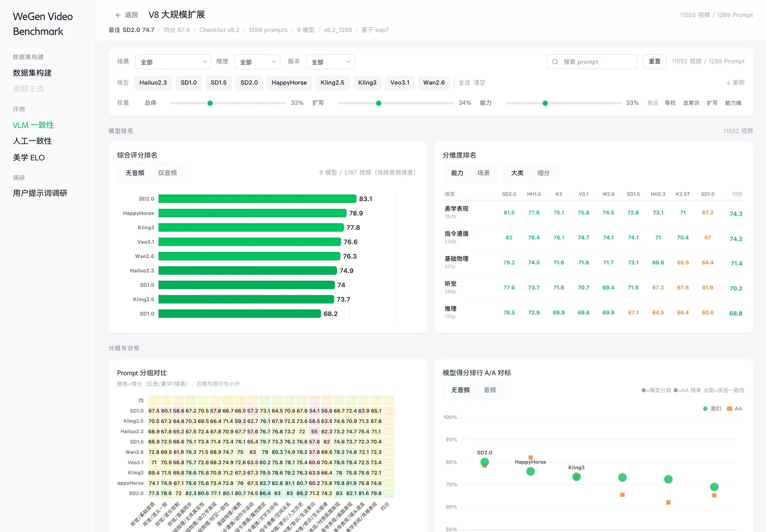Click the 美学表现 row label
The height and width of the screenshot is (532, 766).
456,209
